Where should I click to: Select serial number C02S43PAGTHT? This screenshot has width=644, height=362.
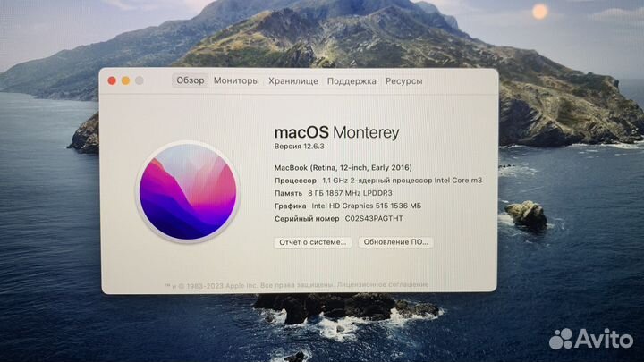click(374, 219)
